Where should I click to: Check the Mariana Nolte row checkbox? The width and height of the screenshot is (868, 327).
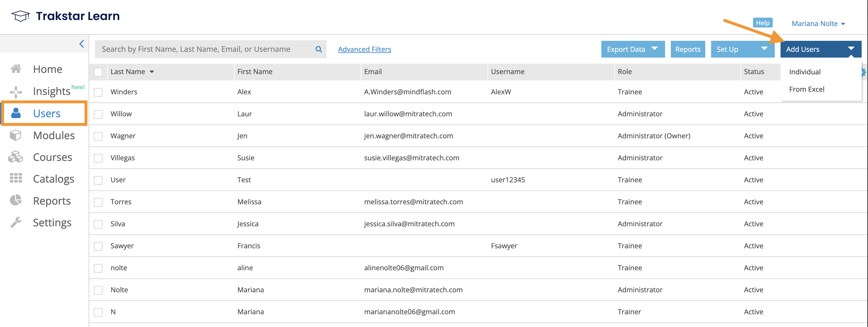[98, 290]
